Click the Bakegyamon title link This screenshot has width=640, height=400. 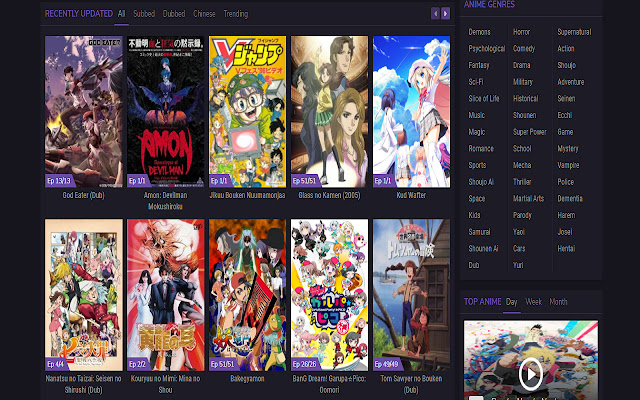[x=247, y=378]
